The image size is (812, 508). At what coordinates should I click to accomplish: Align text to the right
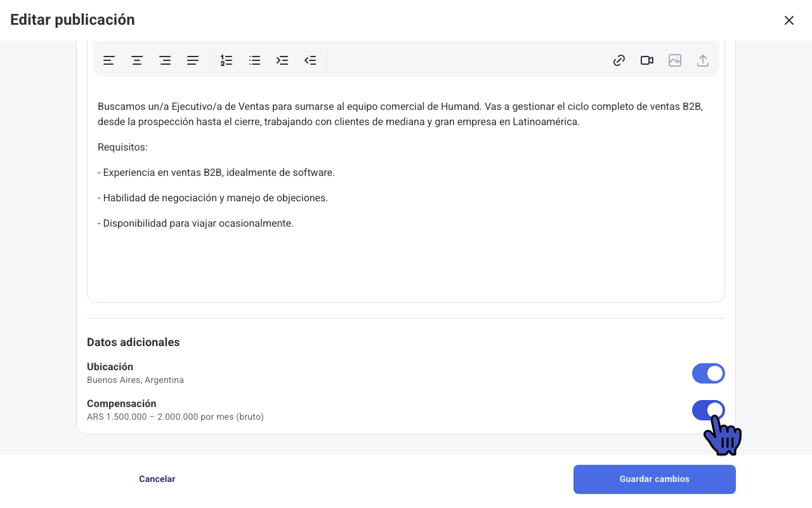pyautogui.click(x=165, y=60)
